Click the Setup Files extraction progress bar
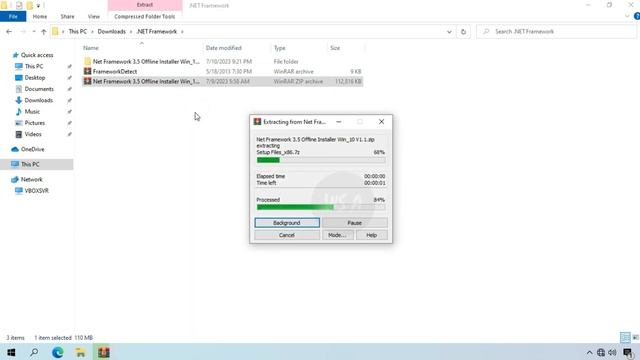The height and width of the screenshot is (360, 640). pyautogui.click(x=321, y=160)
